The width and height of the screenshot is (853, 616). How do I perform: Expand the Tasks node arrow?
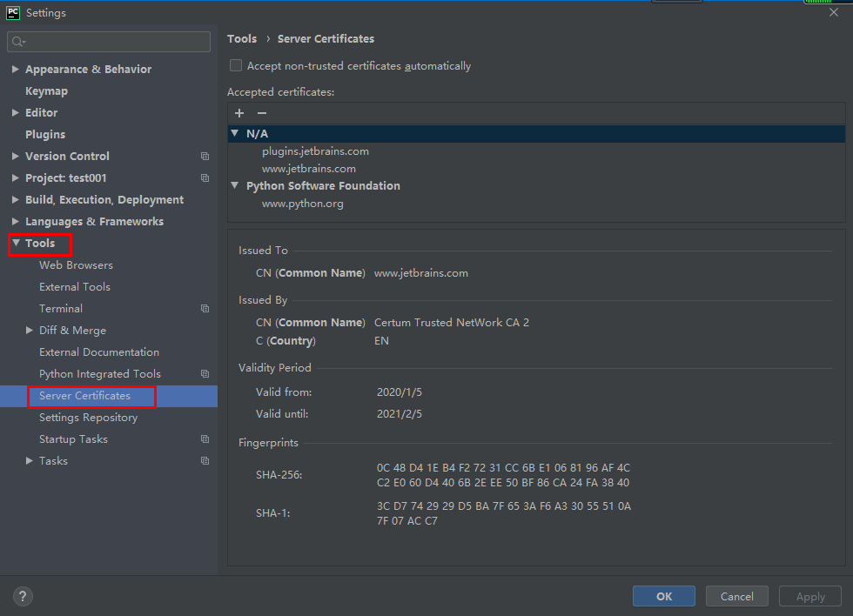[x=30, y=460]
